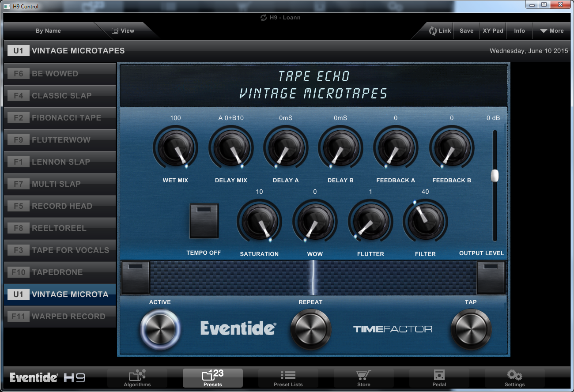Click the expression ribbon center marker
Viewport: 574px width, 392px height.
pos(313,278)
